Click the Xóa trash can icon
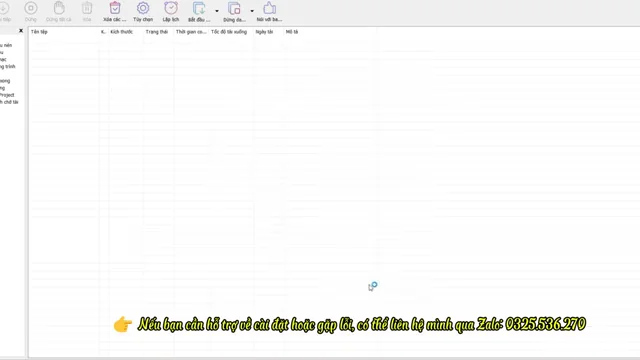Screen dimensions: 640x360 click(87, 8)
